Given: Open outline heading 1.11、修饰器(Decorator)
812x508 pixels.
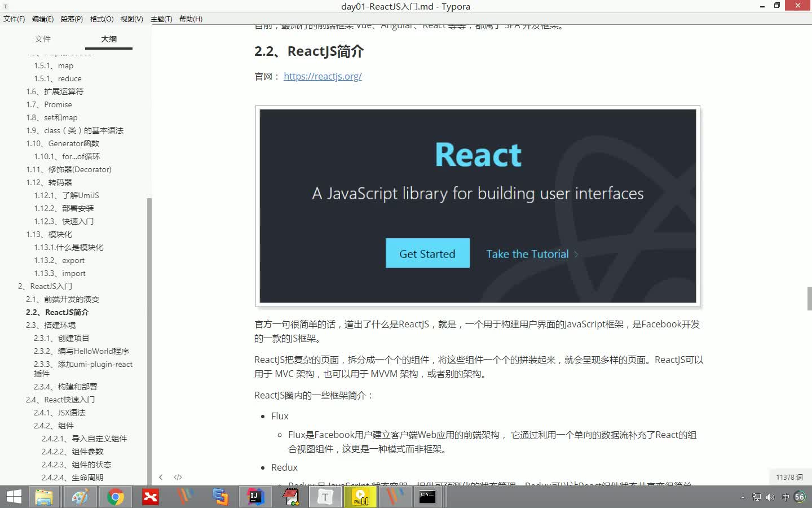Looking at the screenshot, I should click(69, 169).
